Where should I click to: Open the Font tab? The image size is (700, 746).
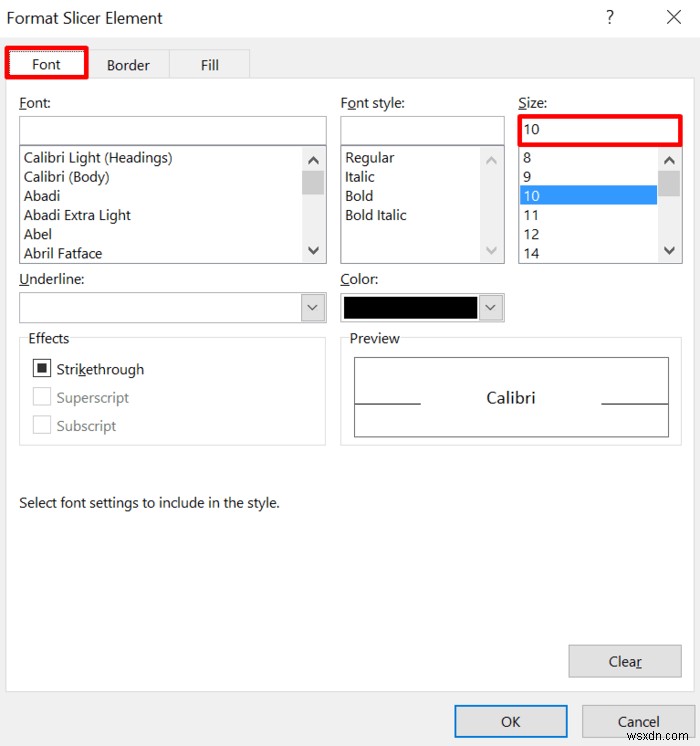[x=46, y=64]
